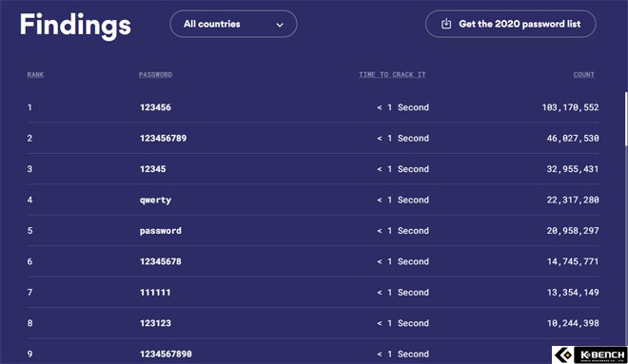Click the K-BENCH logo watermark
Image resolution: width=628 pixels, height=364 pixels.
590,354
